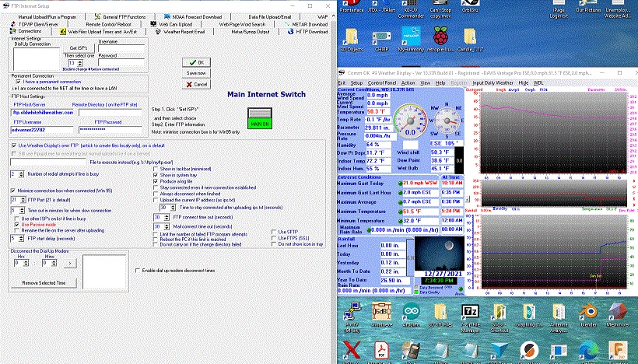Click the Get ISP's button
The width and height of the screenshot is (638, 364).
tap(79, 48)
